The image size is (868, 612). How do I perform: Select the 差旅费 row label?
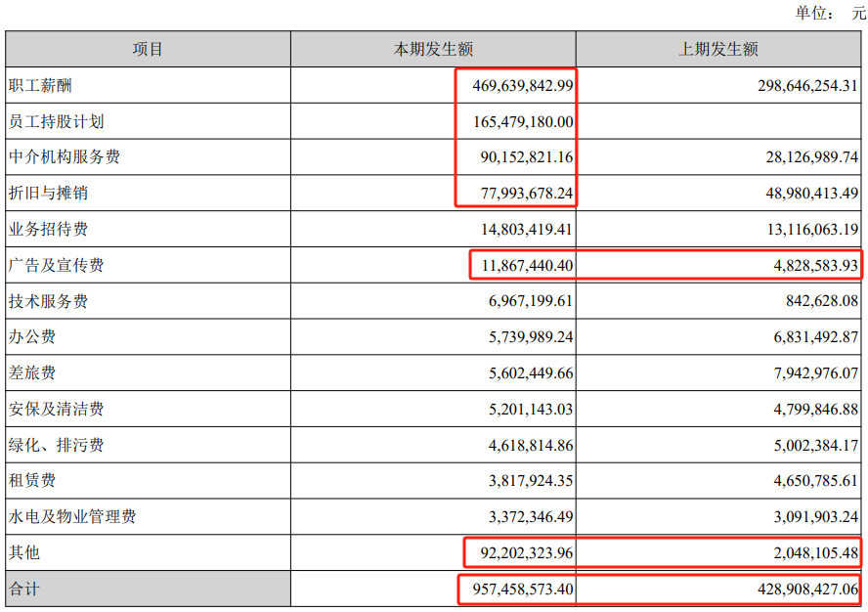tap(32, 372)
